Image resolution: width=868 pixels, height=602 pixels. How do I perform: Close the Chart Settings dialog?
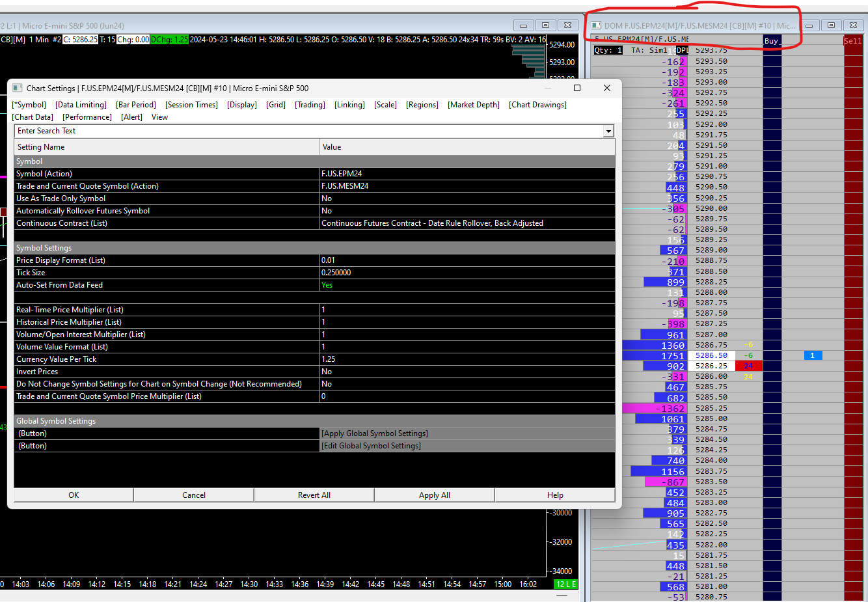coord(607,88)
